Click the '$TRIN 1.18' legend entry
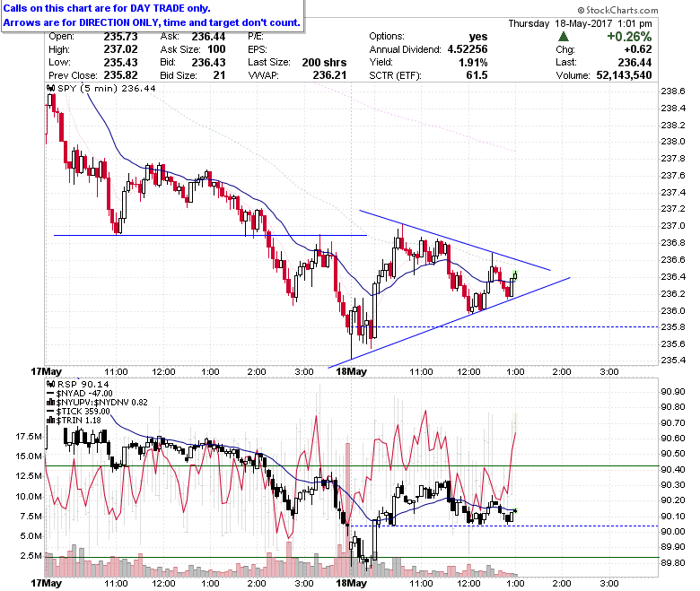Image resolution: width=700 pixels, height=591 pixels. click(79, 421)
